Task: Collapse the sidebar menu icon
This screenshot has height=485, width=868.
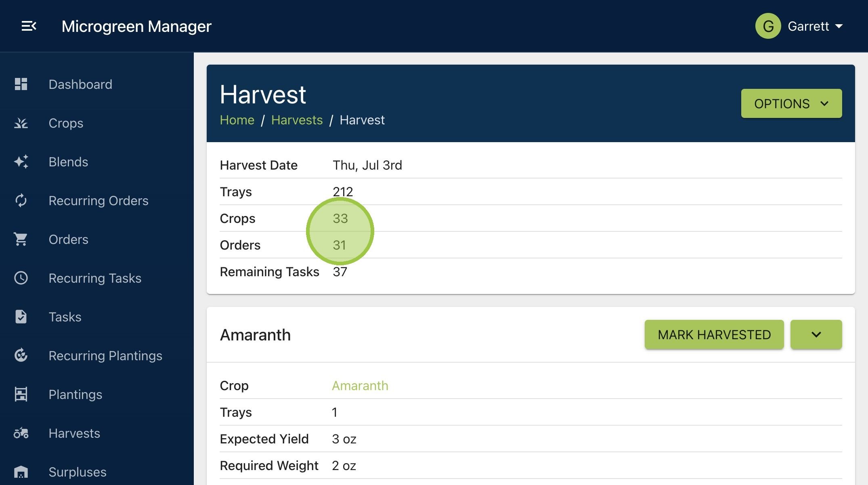Action: coord(29,26)
